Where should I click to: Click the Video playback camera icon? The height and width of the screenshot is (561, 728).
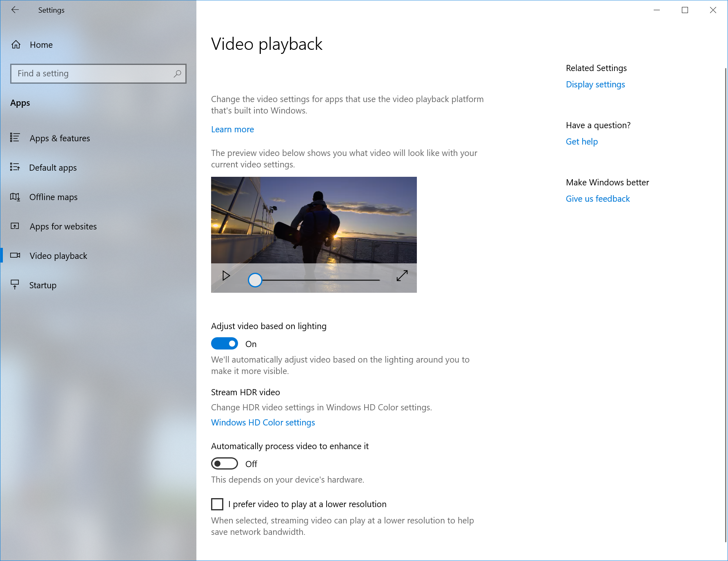point(15,256)
